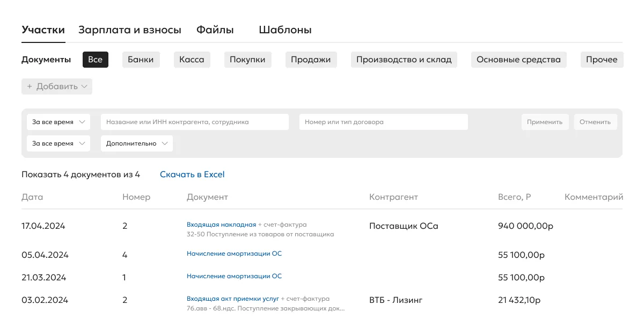The height and width of the screenshot is (333, 644).
Task: Filter documents by Продажи
Action: (311, 60)
